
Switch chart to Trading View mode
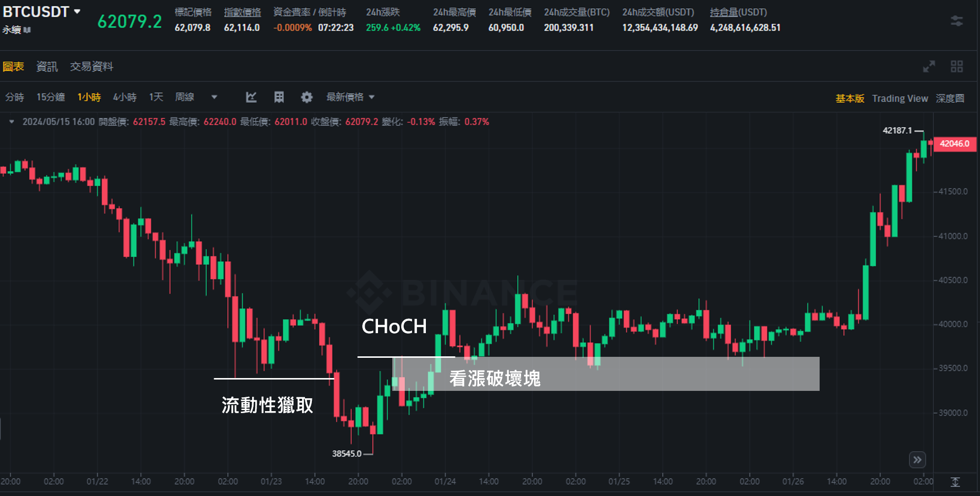(900, 98)
